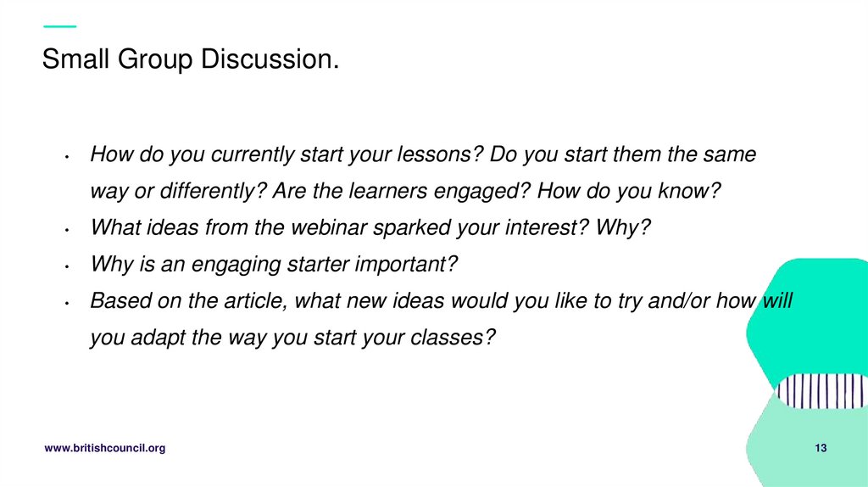Click the bullet before "Based on the article"
868x487 pixels.
pyautogui.click(x=65, y=303)
